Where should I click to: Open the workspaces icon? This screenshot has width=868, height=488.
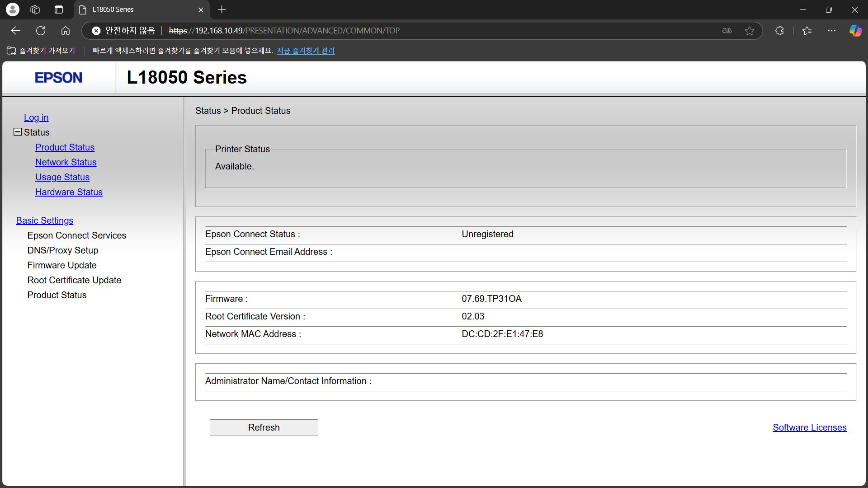(x=35, y=9)
